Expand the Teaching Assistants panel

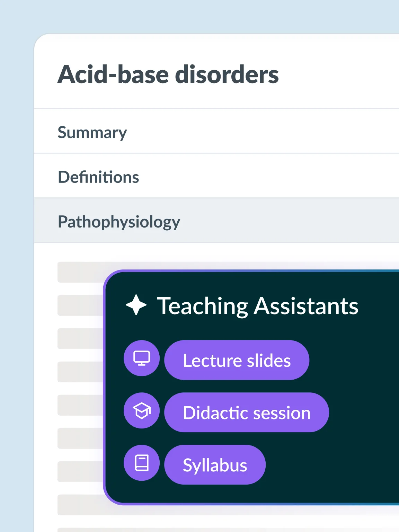[258, 305]
